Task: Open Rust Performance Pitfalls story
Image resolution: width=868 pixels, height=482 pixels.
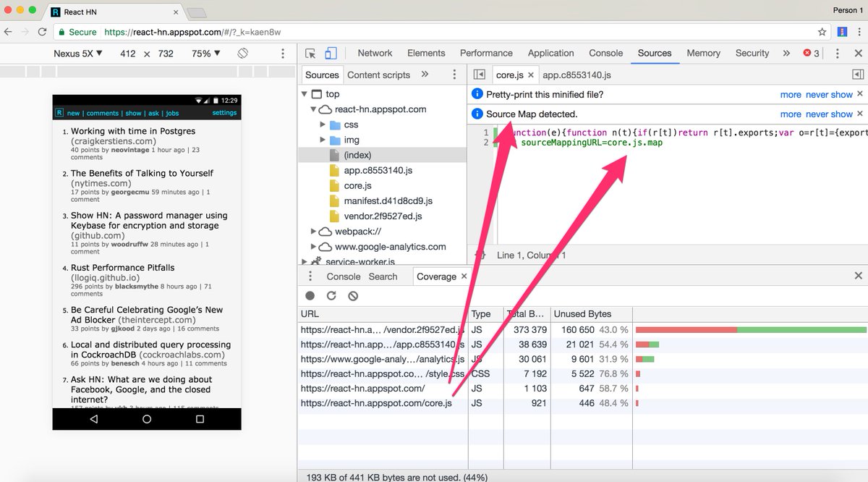Action: click(122, 268)
